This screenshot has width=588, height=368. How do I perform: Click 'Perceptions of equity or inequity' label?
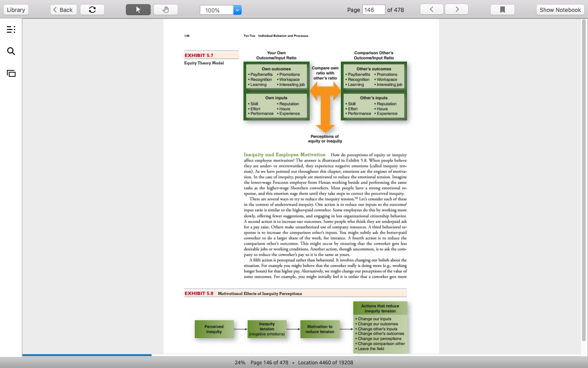click(325, 139)
